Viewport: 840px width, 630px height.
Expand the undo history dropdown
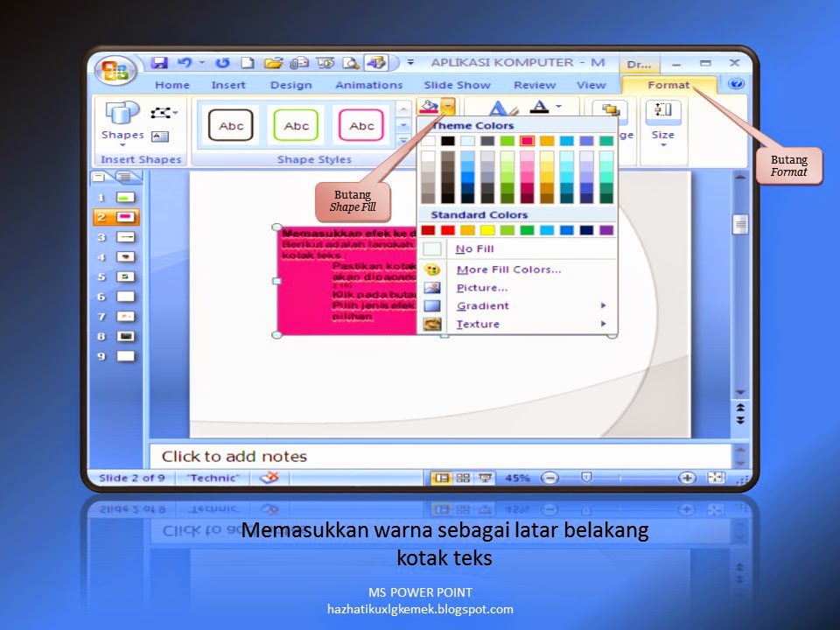(202, 63)
